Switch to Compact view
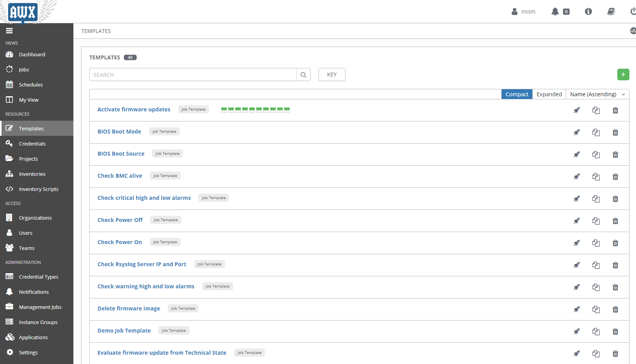This screenshot has height=364, width=636. (x=517, y=94)
